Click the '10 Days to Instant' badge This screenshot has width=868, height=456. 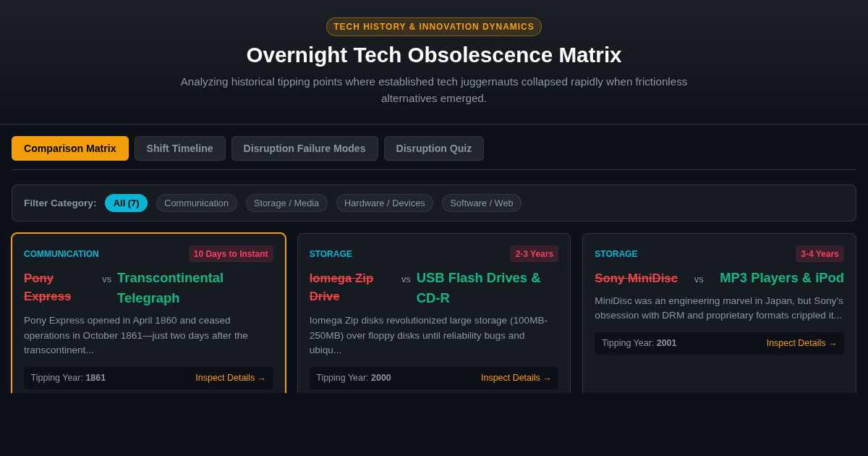(231, 254)
